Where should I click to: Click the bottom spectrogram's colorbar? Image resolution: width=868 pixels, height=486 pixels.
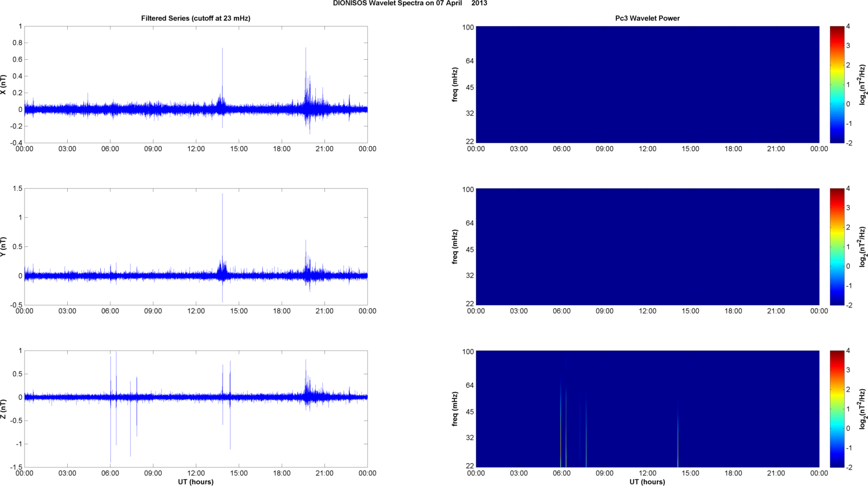837,409
